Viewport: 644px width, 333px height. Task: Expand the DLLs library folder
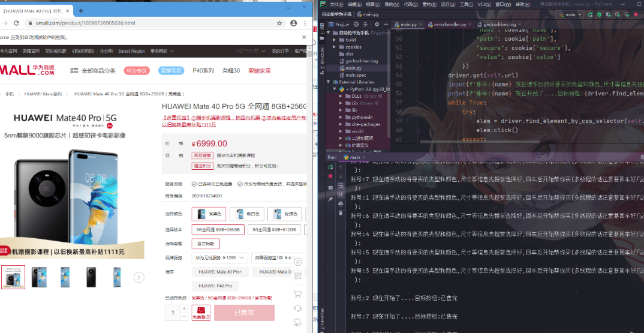[x=341, y=96]
